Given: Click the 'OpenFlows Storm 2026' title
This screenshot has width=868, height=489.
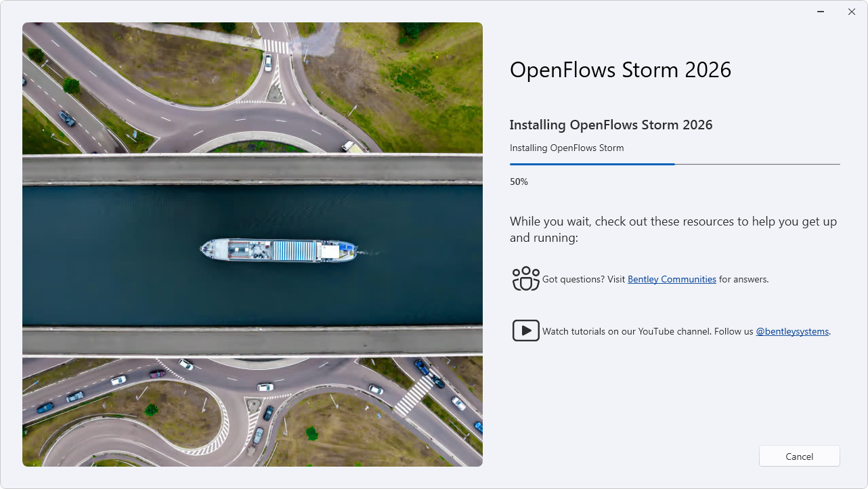Looking at the screenshot, I should click(x=620, y=70).
